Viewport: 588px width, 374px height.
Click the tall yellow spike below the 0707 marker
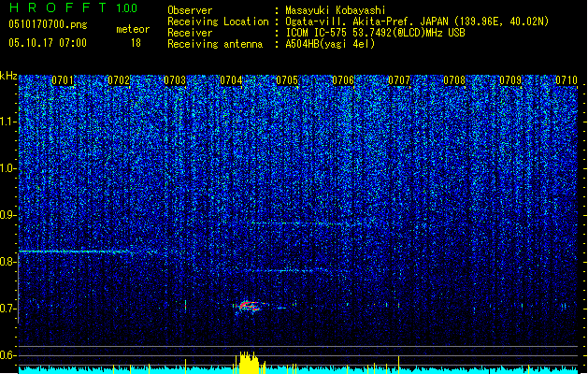pyautogui.click(x=398, y=365)
